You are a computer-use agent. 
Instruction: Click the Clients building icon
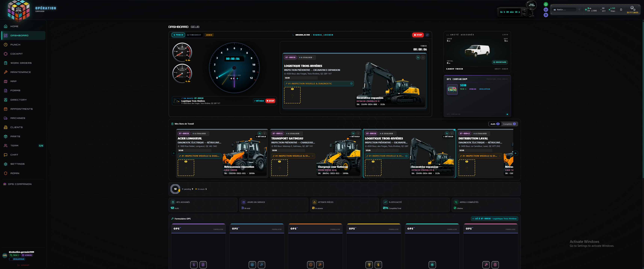pyautogui.click(x=5, y=127)
